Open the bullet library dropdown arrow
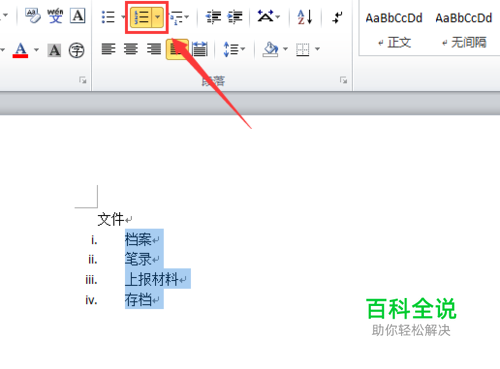This screenshot has height=369, width=500. (x=123, y=17)
